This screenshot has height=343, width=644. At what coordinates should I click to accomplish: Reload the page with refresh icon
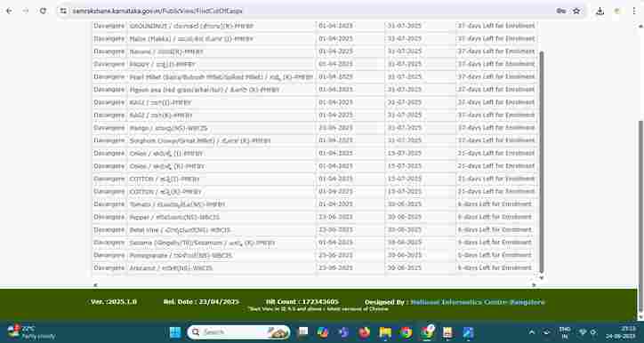(43, 11)
